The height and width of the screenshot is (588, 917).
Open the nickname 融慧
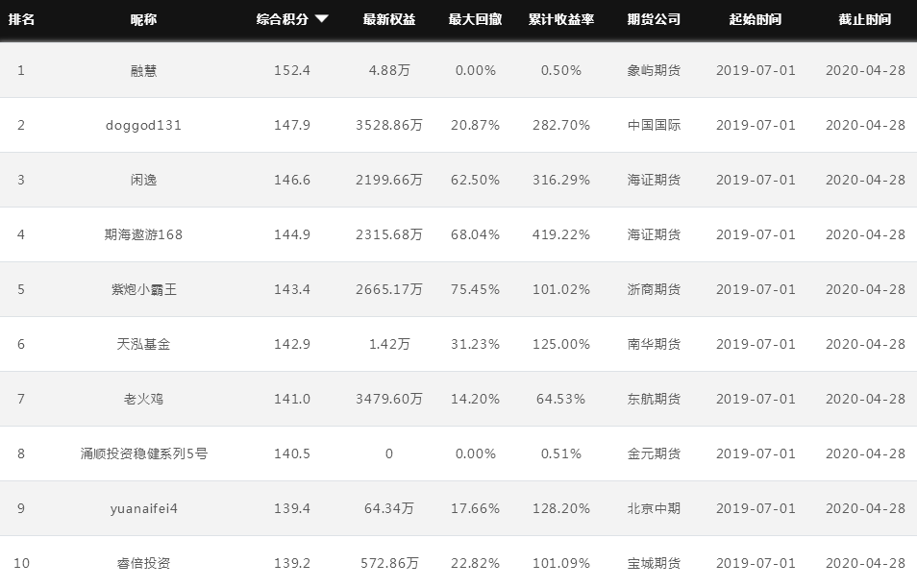tap(143, 70)
